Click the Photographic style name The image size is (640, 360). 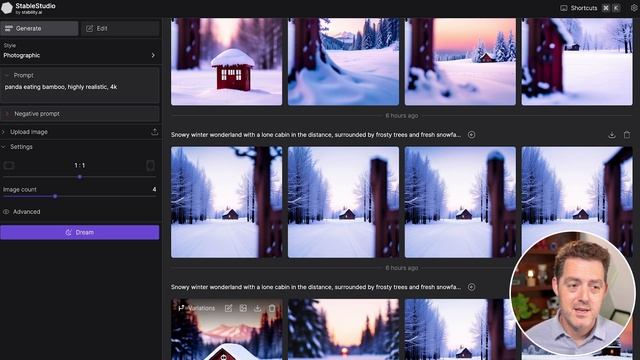[22, 55]
